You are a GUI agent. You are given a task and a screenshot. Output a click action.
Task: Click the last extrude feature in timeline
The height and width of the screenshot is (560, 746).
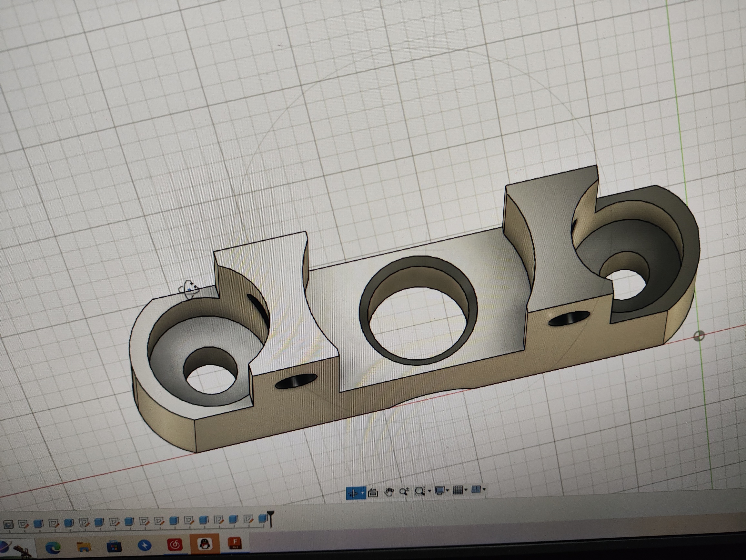(x=262, y=519)
